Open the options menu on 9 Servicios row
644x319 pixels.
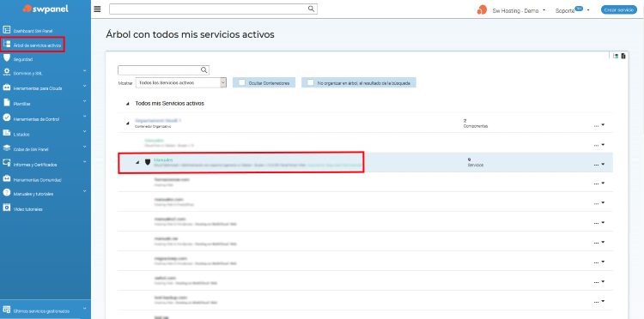coord(599,165)
